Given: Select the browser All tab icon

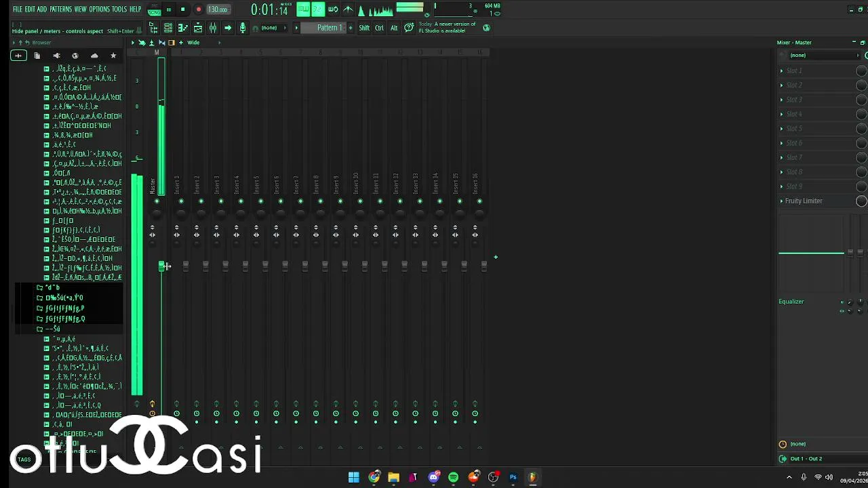Looking at the screenshot, I should 18,56.
